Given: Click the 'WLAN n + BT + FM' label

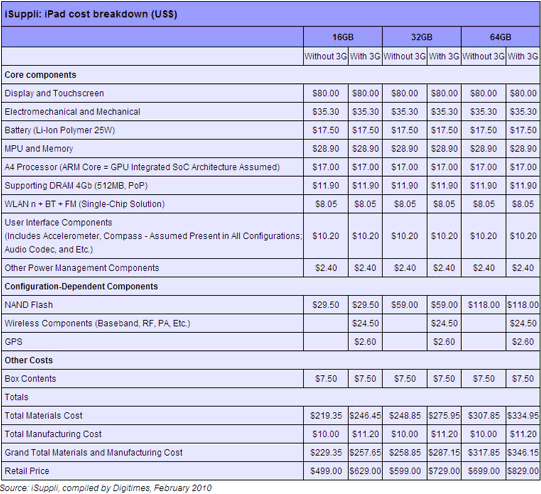Looking at the screenshot, I should coord(85,204).
